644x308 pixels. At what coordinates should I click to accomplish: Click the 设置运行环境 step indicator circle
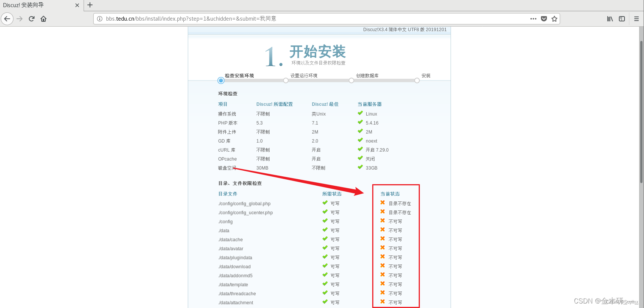[286, 81]
